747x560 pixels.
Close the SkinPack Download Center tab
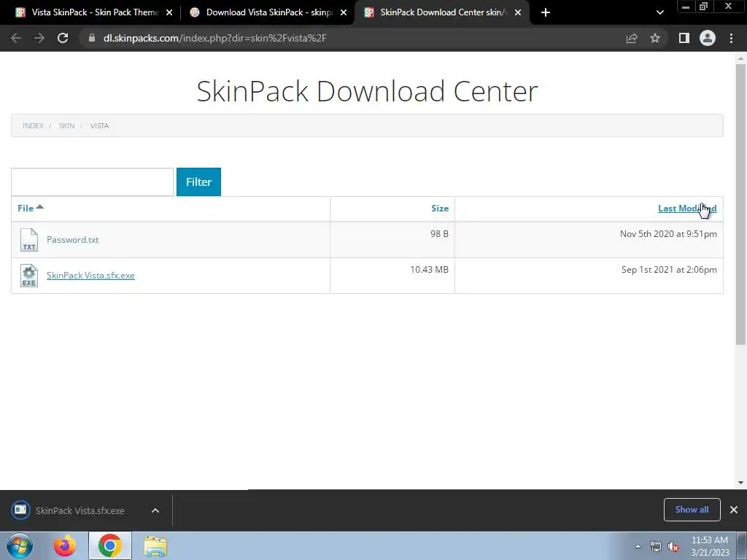point(518,12)
